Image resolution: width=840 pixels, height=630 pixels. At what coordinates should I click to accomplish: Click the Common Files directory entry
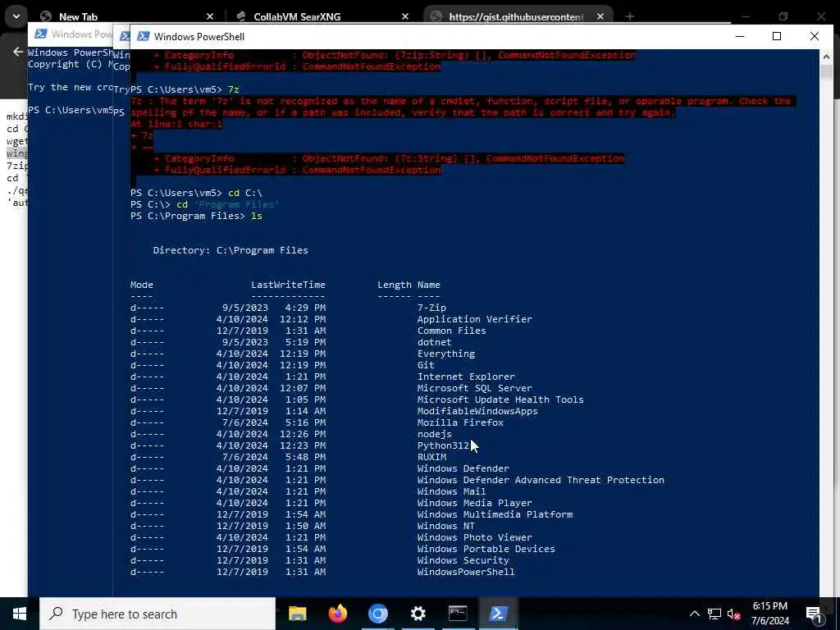[452, 331]
